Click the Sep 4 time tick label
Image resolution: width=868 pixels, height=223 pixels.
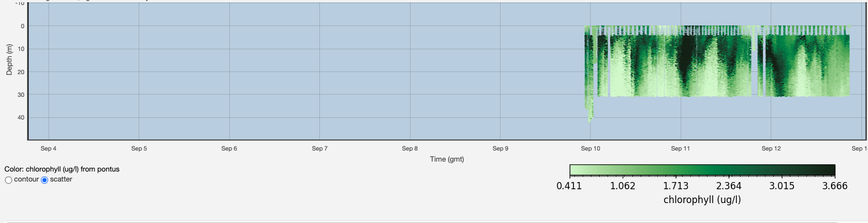pos(49,149)
